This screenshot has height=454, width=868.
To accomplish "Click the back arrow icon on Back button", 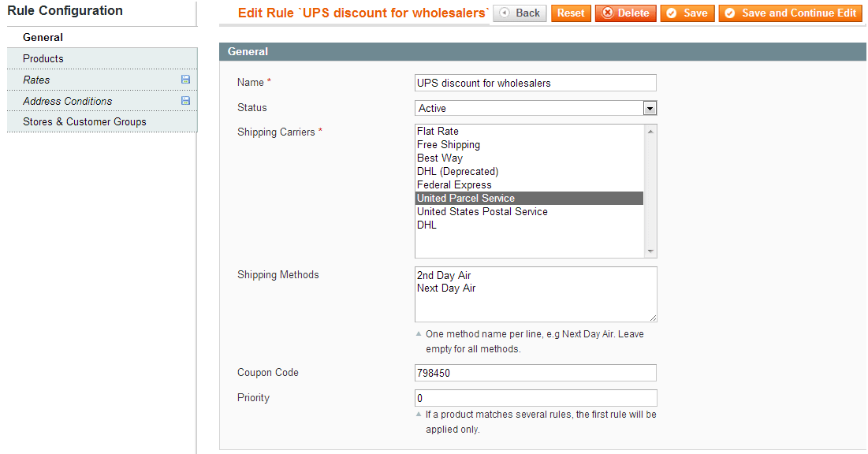I will (505, 13).
